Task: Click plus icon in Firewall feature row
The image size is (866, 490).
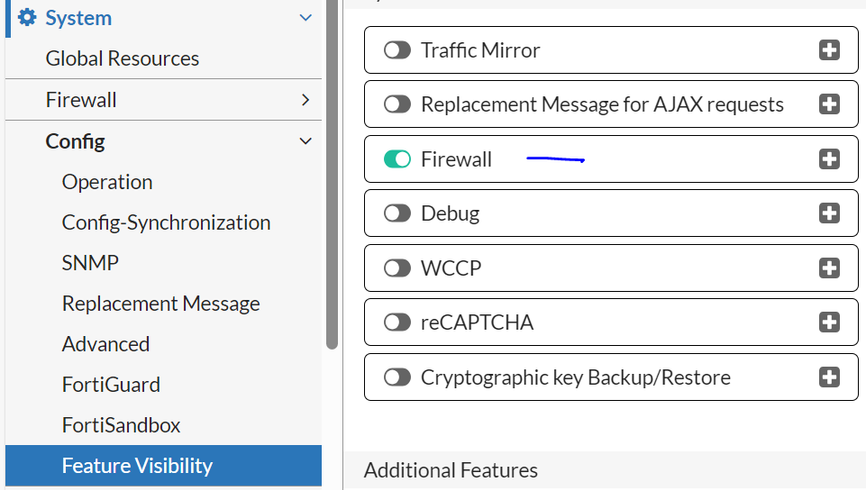Action: click(x=829, y=159)
